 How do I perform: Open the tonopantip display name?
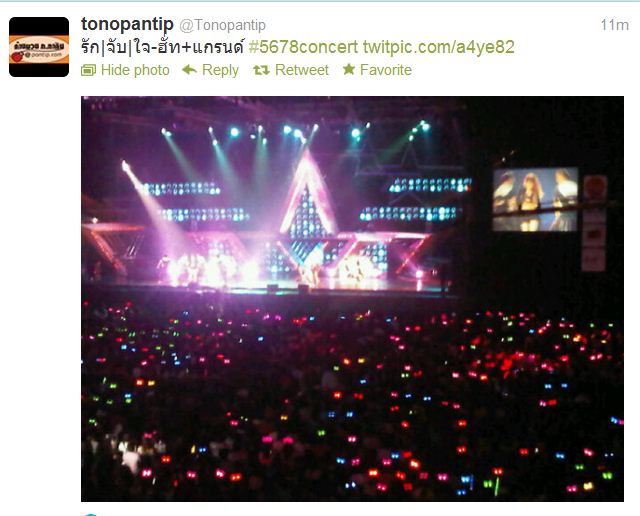(127, 24)
